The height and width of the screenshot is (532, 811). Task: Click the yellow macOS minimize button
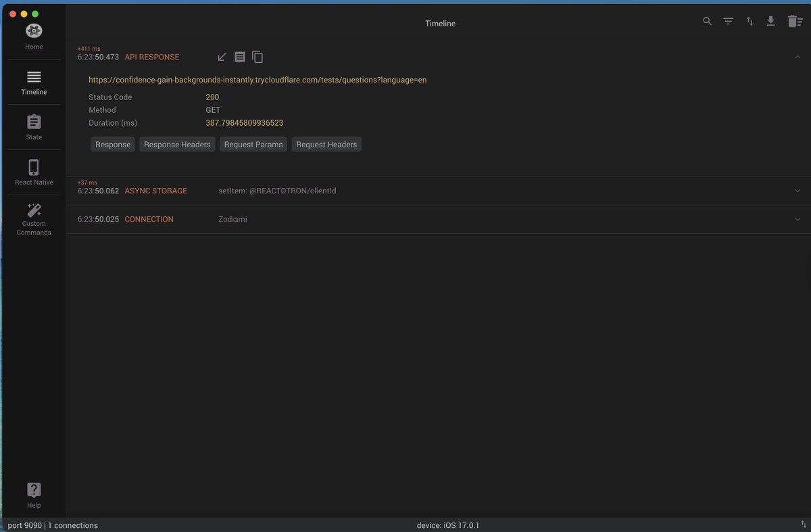tap(24, 14)
